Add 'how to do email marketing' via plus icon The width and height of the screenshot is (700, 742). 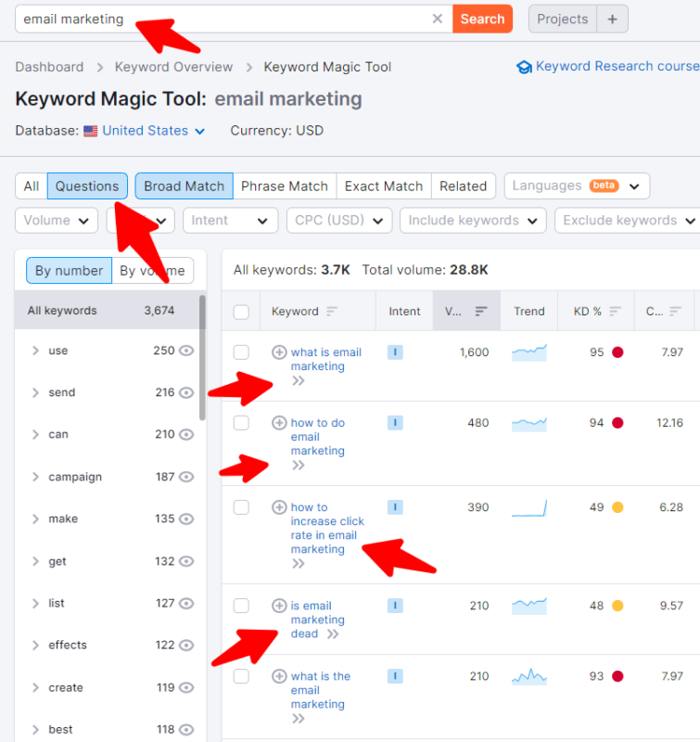279,423
